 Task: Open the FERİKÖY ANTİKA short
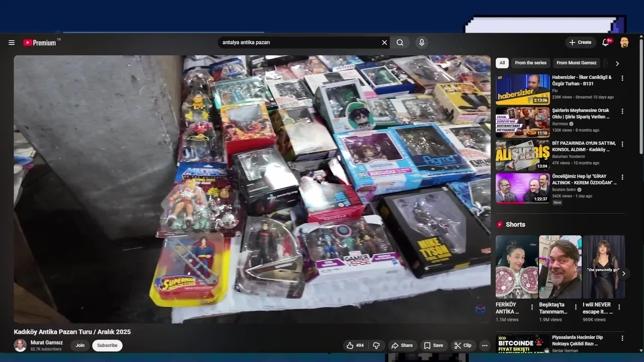pos(517,267)
